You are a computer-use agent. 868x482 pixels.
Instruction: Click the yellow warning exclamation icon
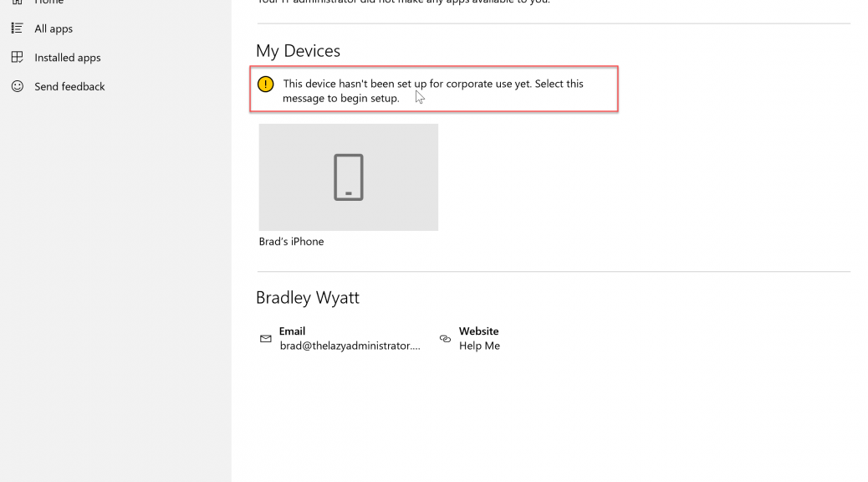[266, 85]
